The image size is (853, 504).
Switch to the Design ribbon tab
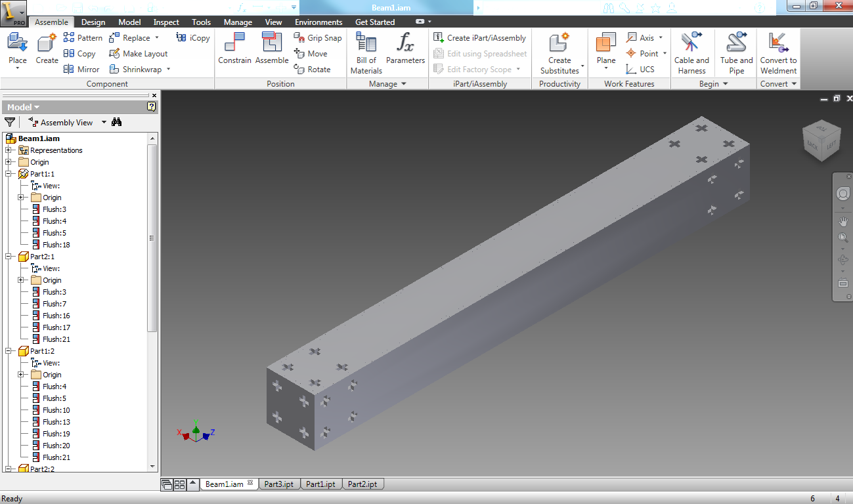point(93,22)
